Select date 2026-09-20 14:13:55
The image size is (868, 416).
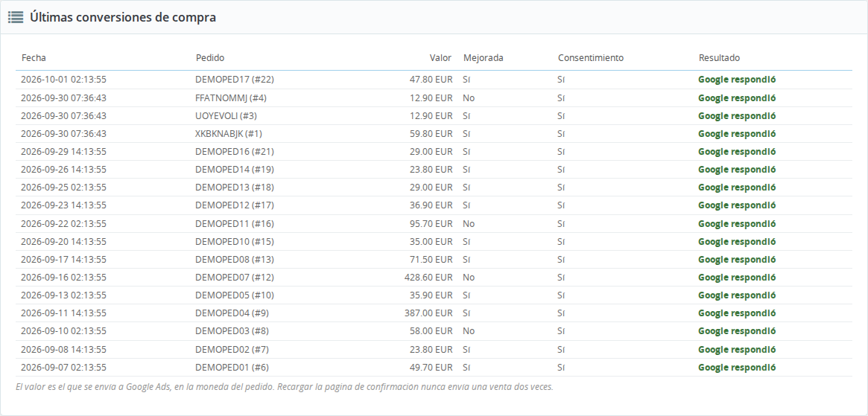click(x=63, y=241)
